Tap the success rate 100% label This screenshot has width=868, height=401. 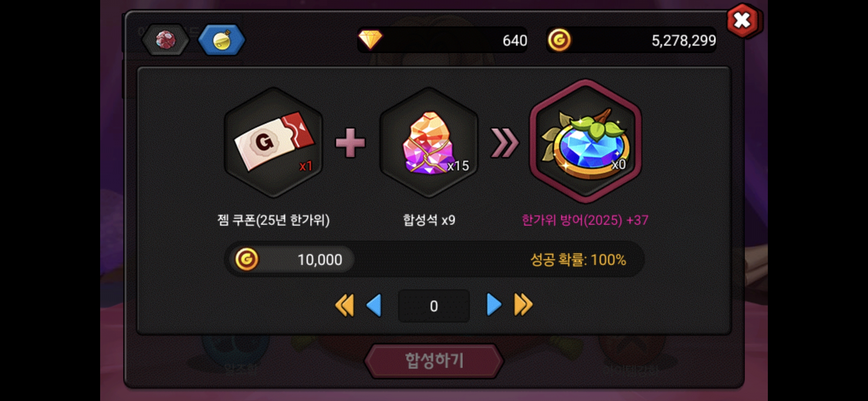[578, 260]
